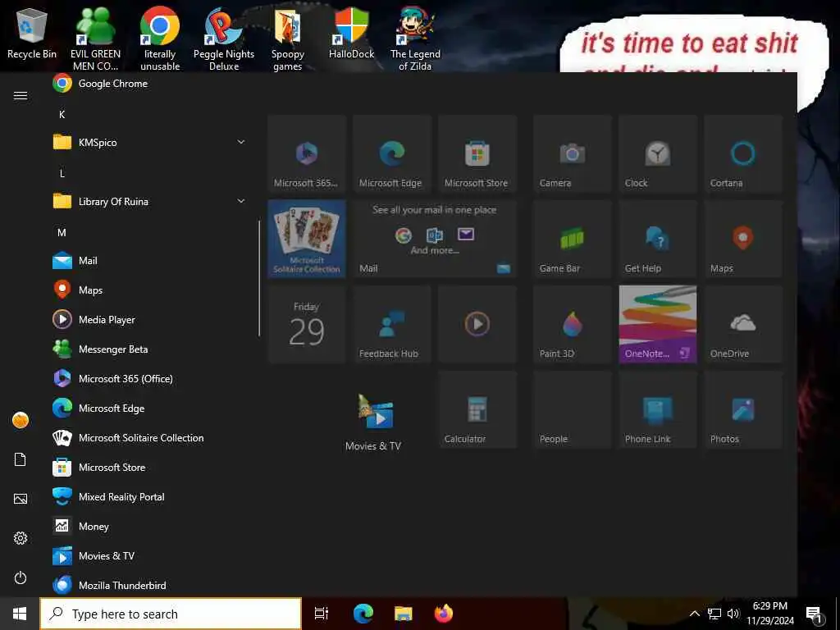Launch the Camera tile

click(572, 153)
